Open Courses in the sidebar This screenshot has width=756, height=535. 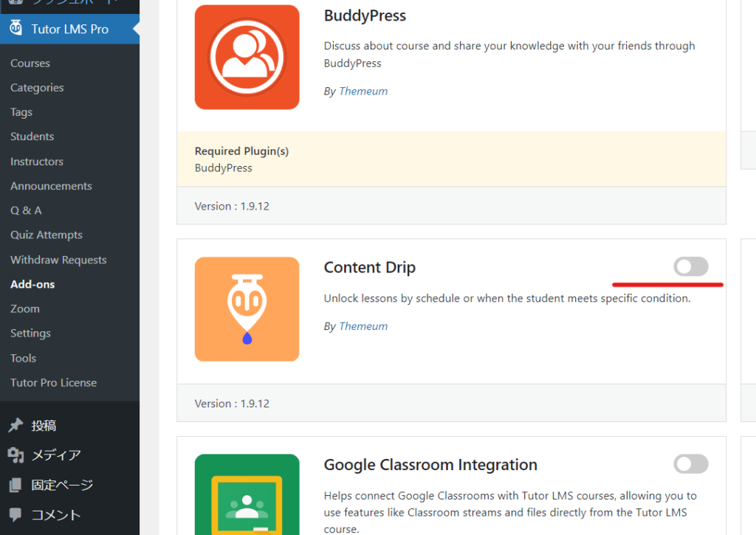coord(30,63)
